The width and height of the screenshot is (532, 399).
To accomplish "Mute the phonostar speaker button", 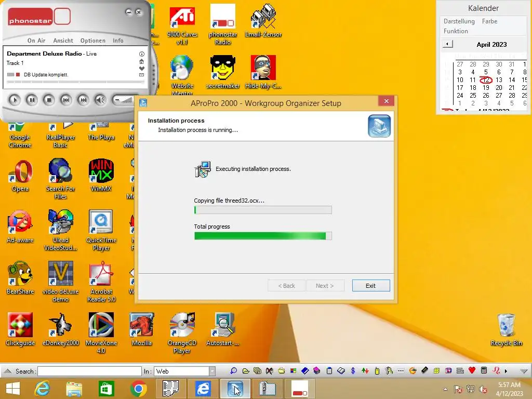I will (x=100, y=100).
